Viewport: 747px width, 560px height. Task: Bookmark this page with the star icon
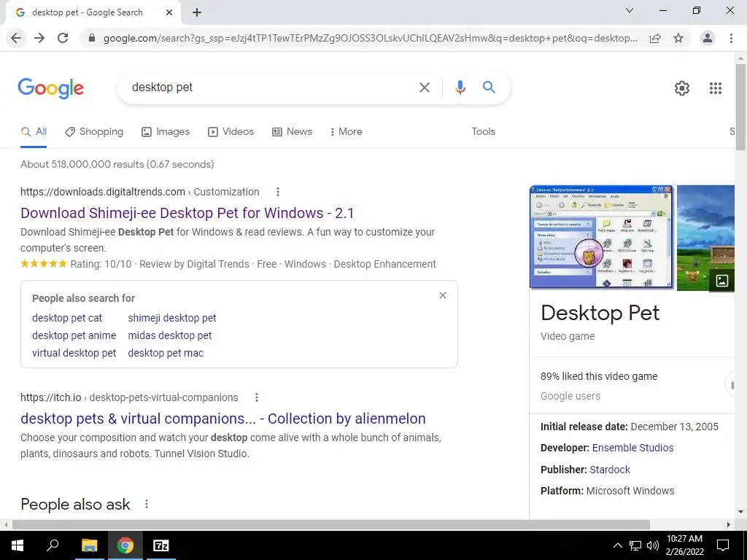pos(678,38)
